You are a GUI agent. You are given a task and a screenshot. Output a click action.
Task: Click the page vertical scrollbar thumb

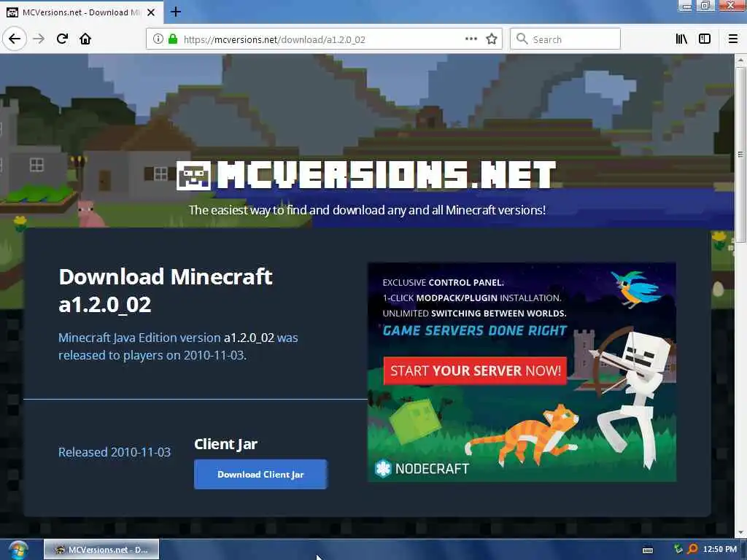pyautogui.click(x=740, y=155)
